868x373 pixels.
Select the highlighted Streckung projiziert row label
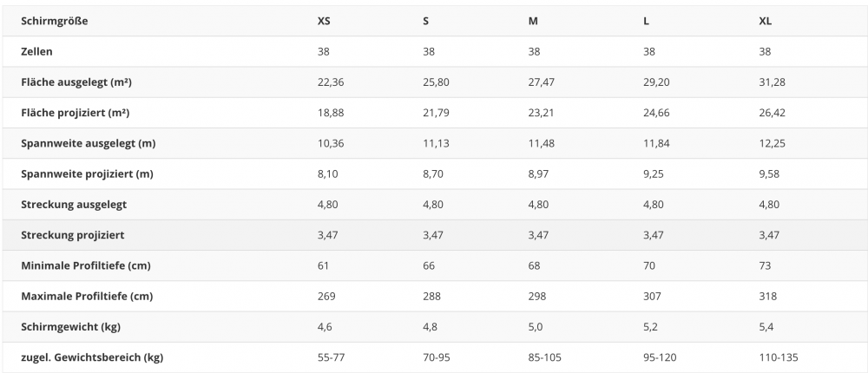click(73, 235)
